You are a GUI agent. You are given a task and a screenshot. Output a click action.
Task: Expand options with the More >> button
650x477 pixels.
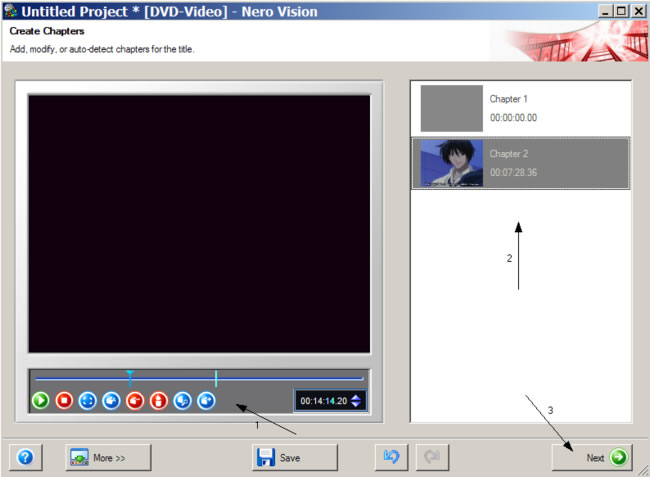[x=108, y=458]
